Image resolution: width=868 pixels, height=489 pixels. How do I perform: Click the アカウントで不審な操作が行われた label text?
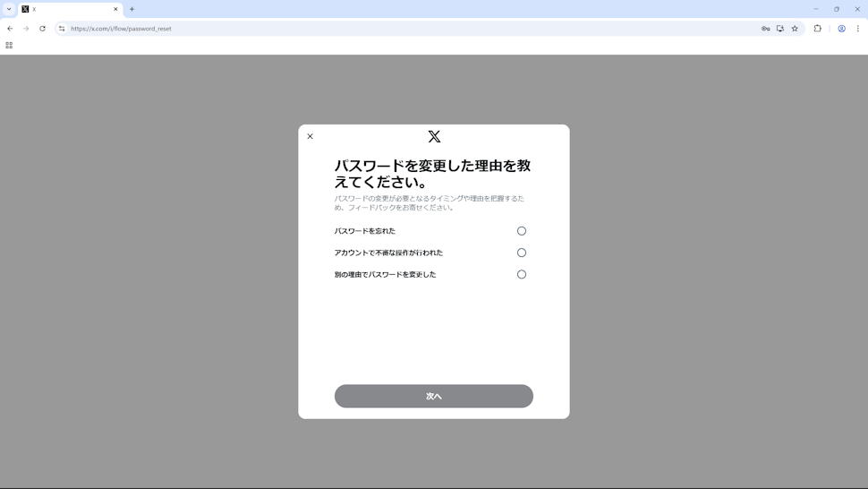coord(388,253)
